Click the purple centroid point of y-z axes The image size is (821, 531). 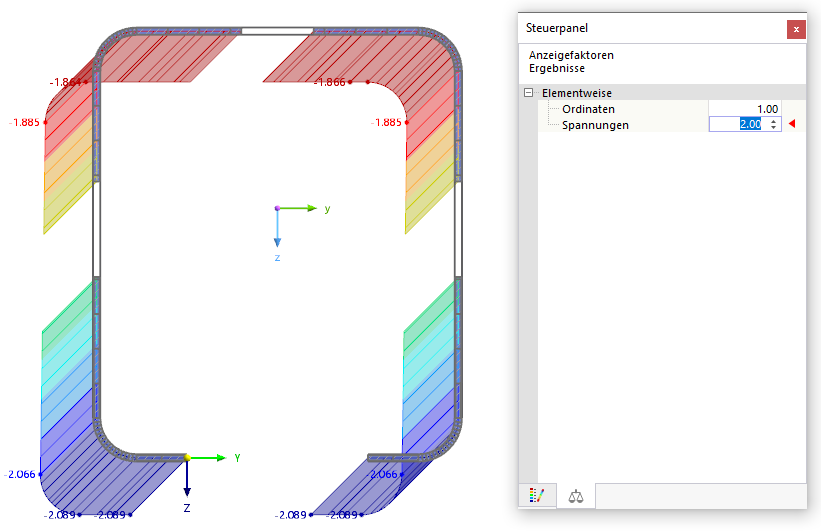coord(278,208)
